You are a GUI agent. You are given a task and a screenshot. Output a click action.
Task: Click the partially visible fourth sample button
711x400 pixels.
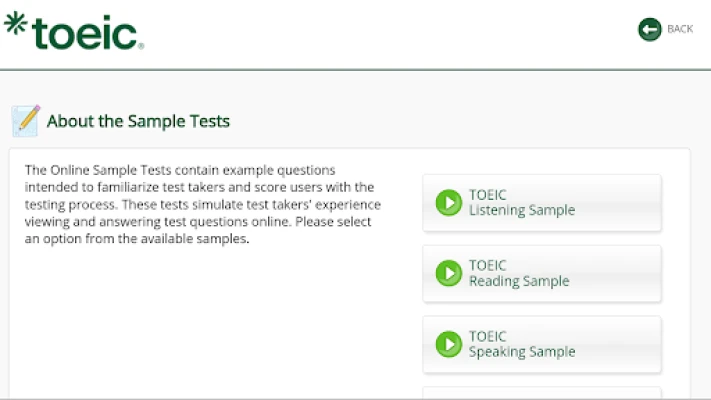(541, 393)
